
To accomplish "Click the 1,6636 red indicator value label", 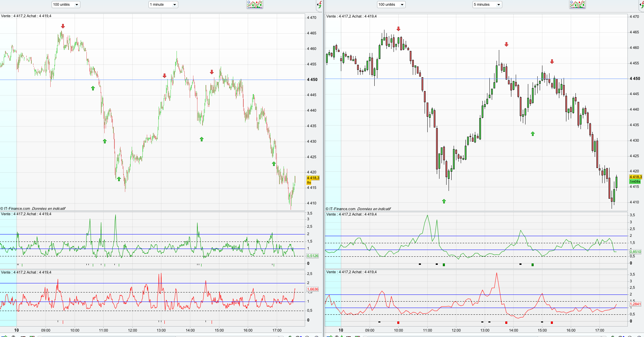I will 313,289.
